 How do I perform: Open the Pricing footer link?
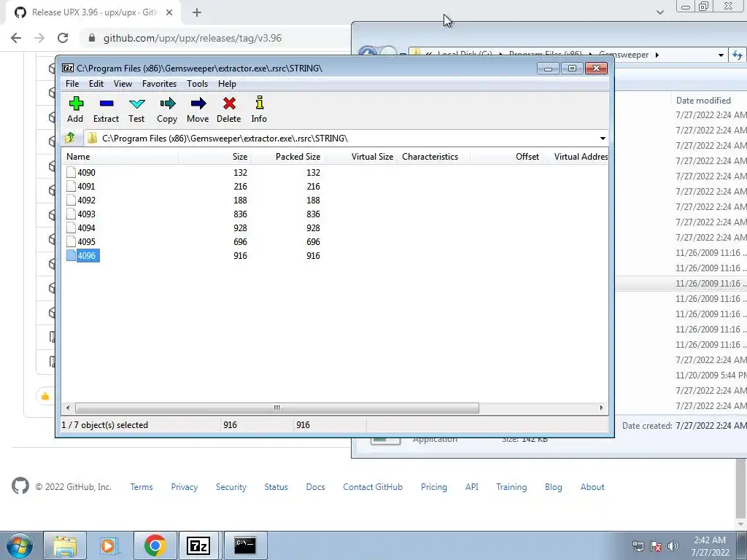(434, 486)
